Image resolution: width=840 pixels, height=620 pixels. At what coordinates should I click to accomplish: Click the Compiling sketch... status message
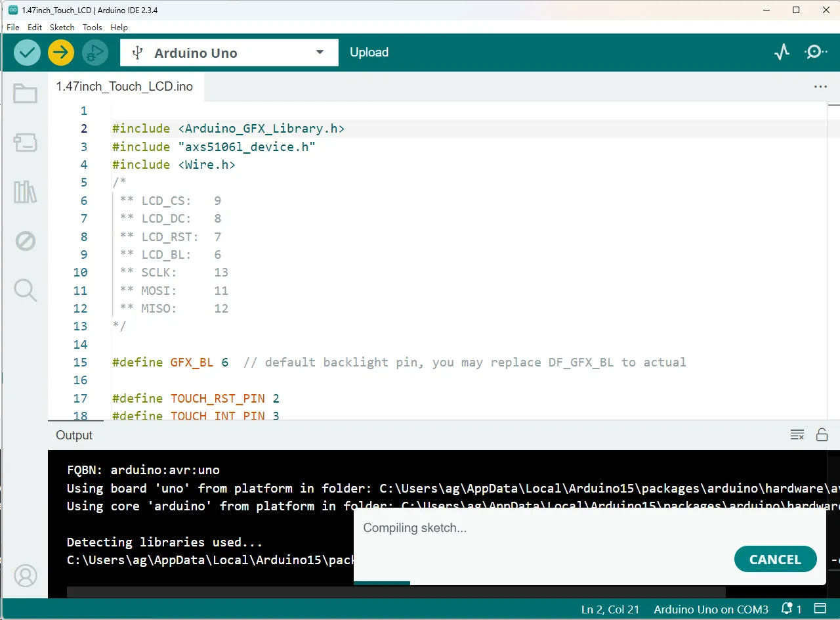point(415,527)
